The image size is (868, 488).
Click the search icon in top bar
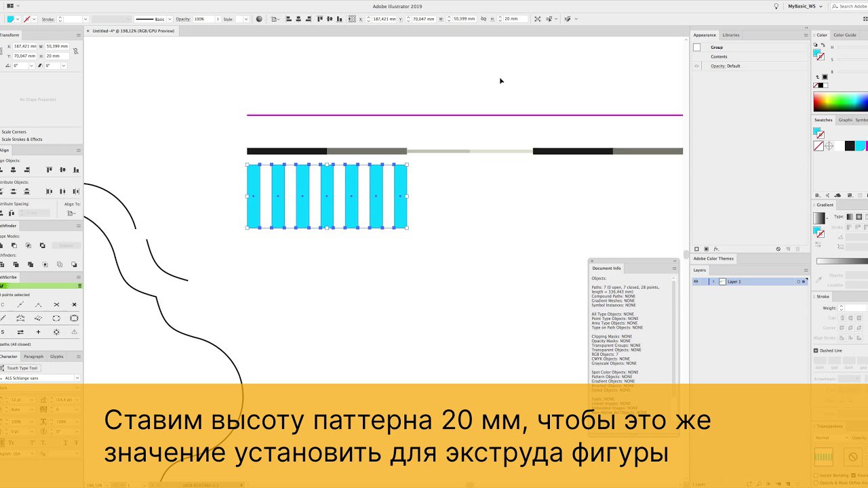pos(835,6)
